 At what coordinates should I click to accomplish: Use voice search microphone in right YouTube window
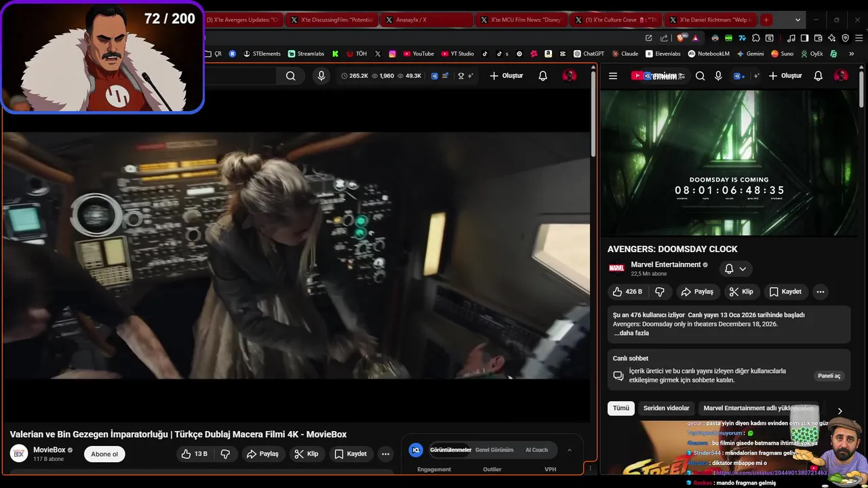718,76
